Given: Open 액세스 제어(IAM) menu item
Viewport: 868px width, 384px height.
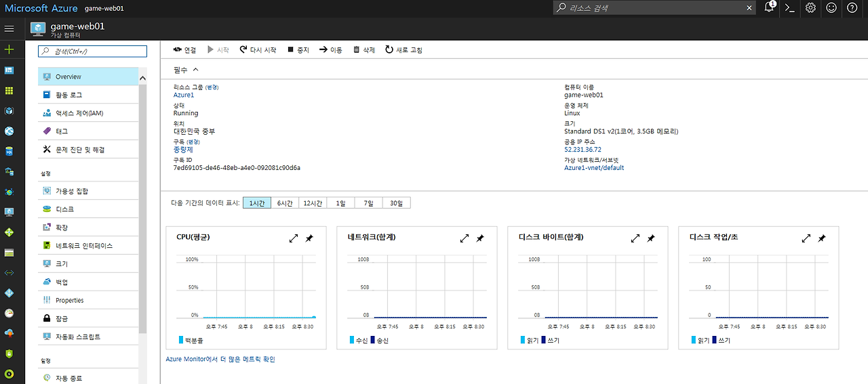Looking at the screenshot, I should click(88, 113).
